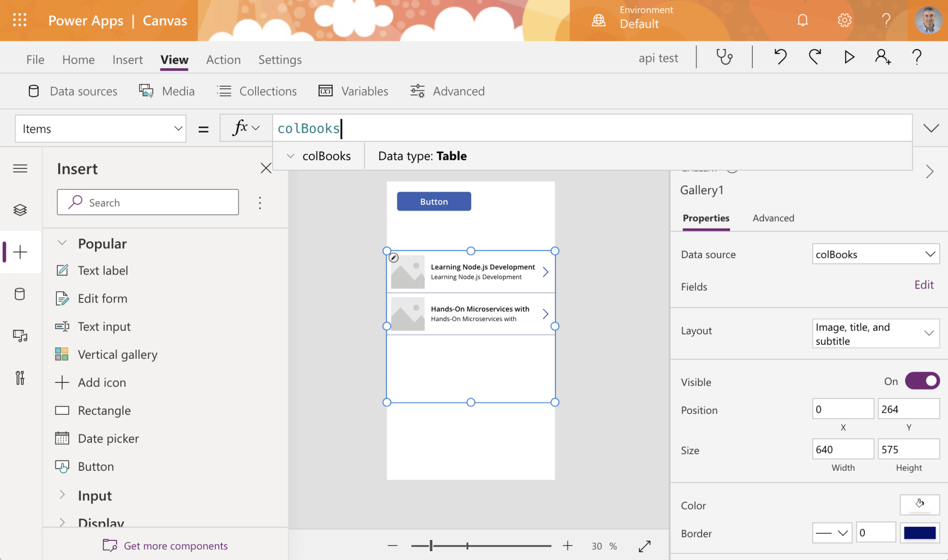Preview the app with play icon
The width and height of the screenshot is (948, 560).
(x=849, y=57)
